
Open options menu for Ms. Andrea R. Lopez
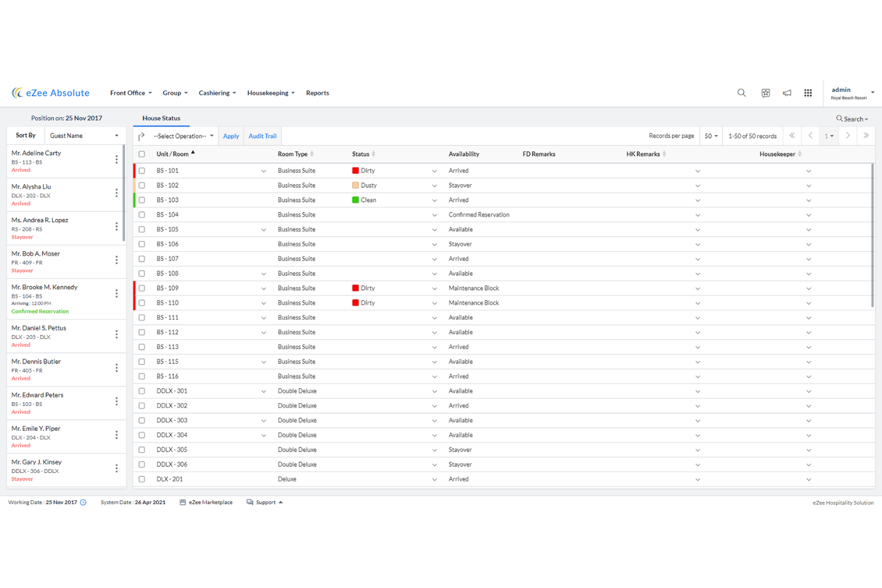tap(116, 226)
